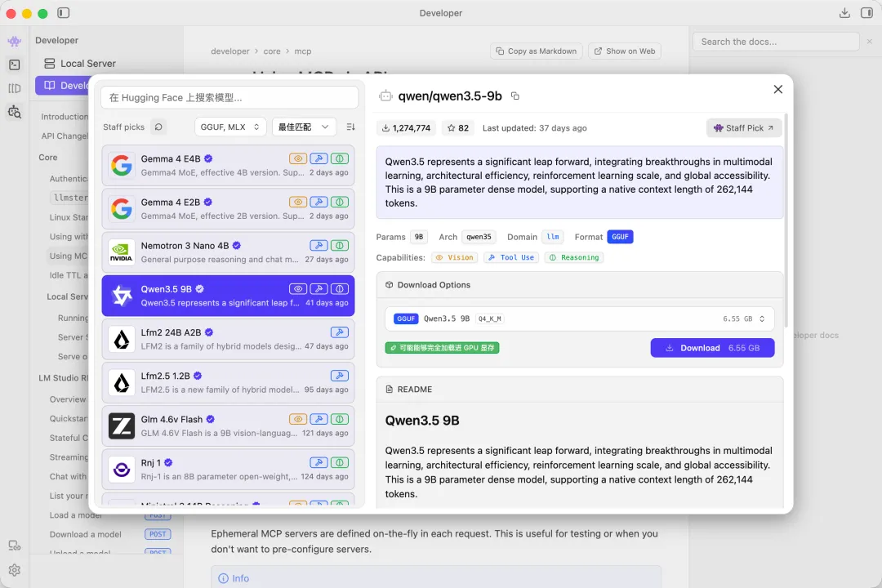This screenshot has height=588, width=882.
Task: Click the vision eye icon on Glm 4.6v Flash
Action: click(298, 419)
